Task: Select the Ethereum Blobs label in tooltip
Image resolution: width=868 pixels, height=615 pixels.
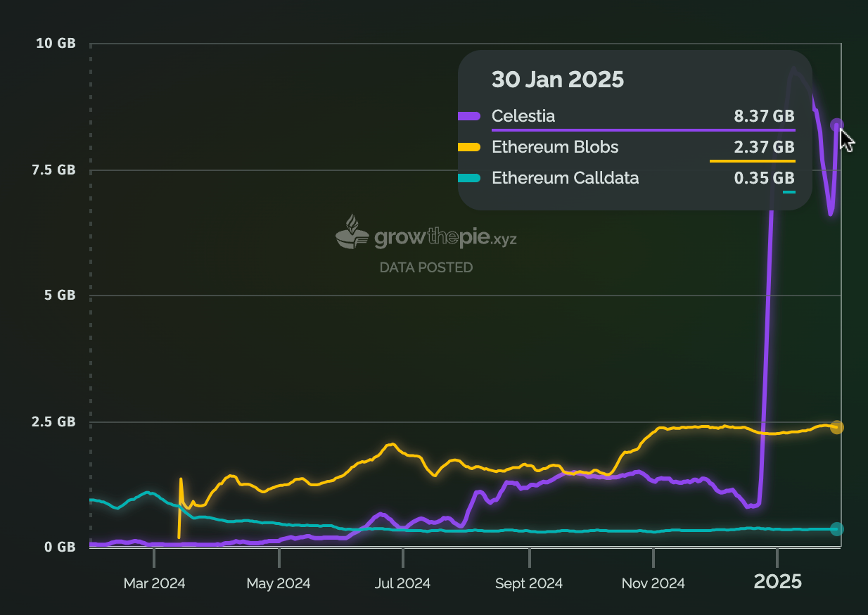Action: (x=555, y=147)
